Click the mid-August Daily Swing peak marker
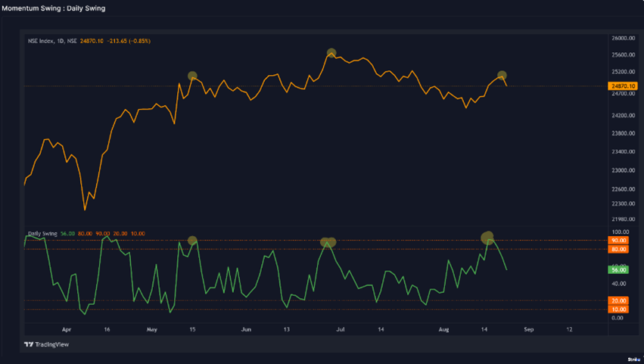 487,238
